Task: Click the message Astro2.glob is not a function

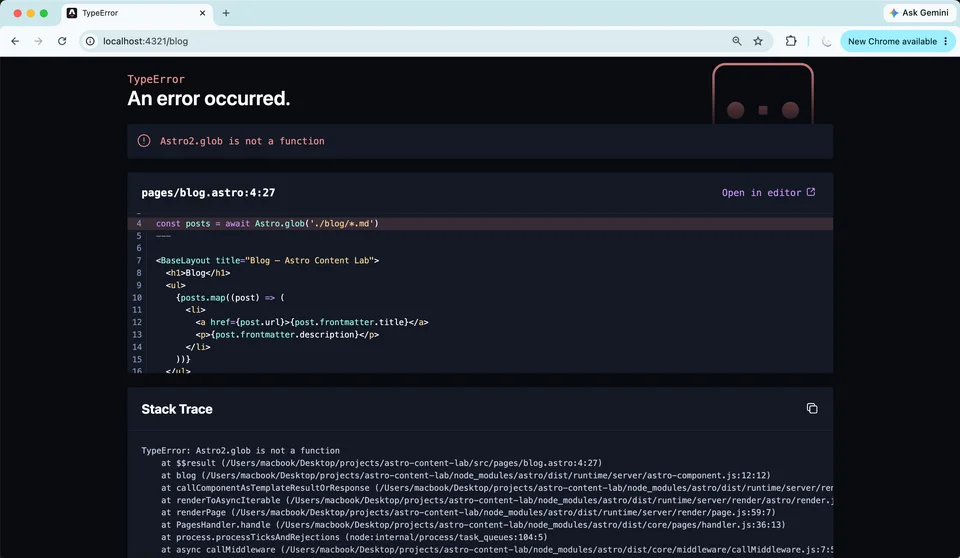Action: (242, 141)
